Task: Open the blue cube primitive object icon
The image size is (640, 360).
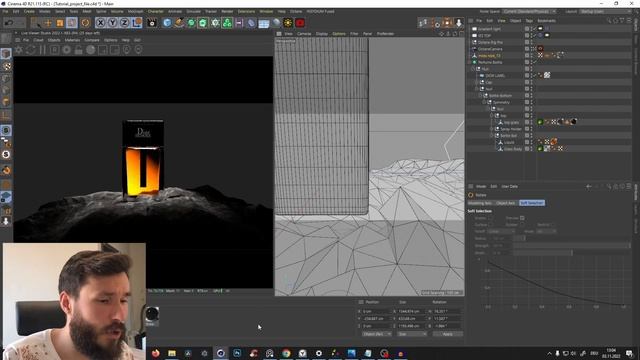Action: 167,23
